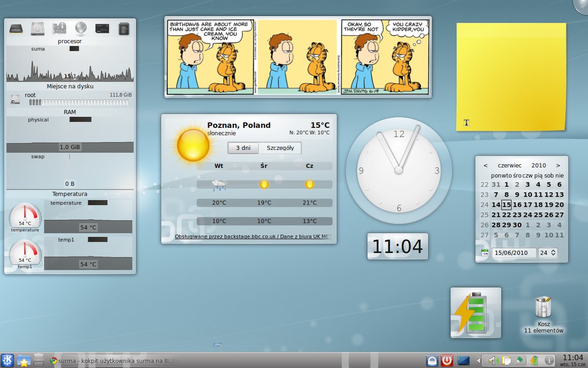588x368 pixels.
Task: Go to previous month in calendar
Action: (x=486, y=165)
